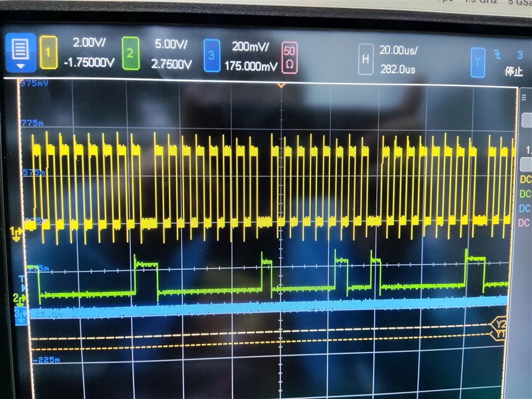Viewport: 532px width, 399px height.
Task: Click channel 2 offset 2.7500V
Action: pyautogui.click(x=171, y=64)
